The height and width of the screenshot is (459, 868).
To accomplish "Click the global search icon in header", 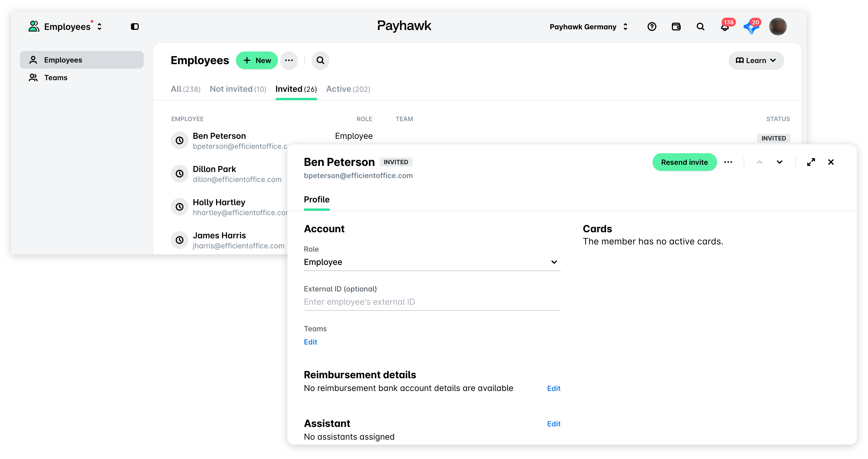I will pyautogui.click(x=700, y=27).
